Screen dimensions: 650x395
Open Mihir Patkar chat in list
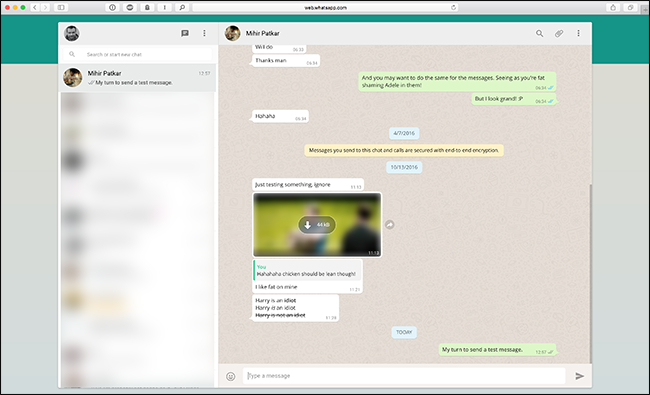tap(137, 78)
